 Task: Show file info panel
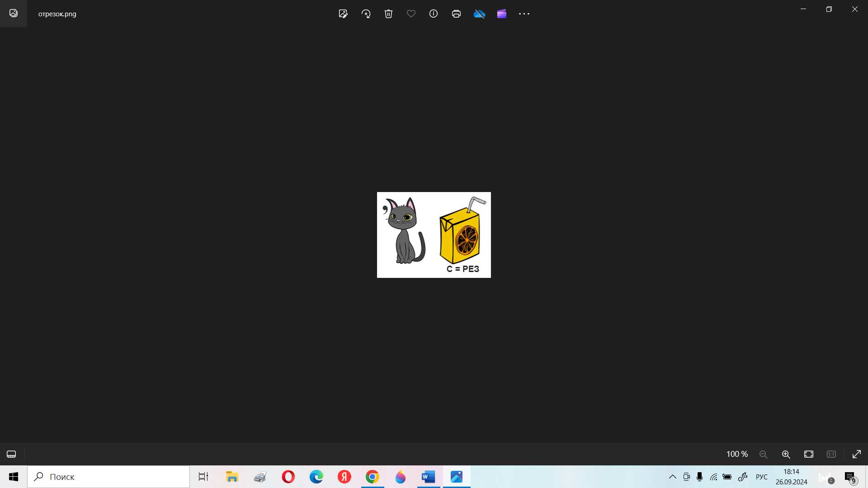coord(434,14)
